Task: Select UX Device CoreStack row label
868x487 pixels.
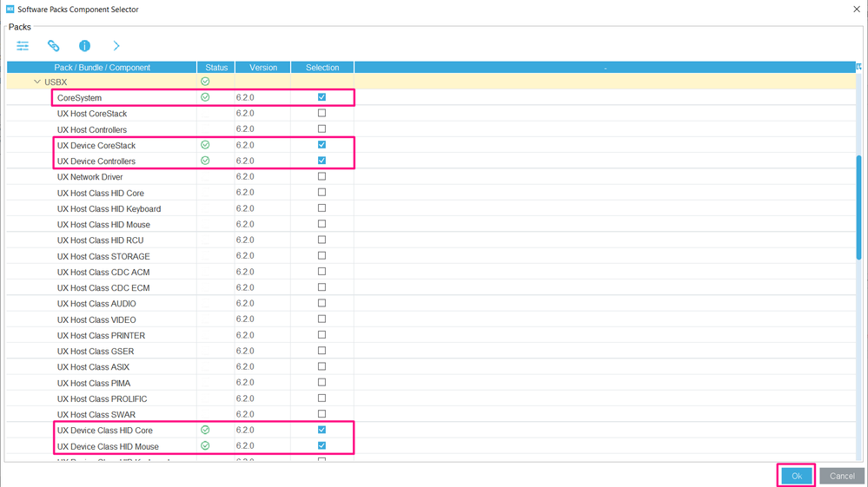Action: (96, 145)
